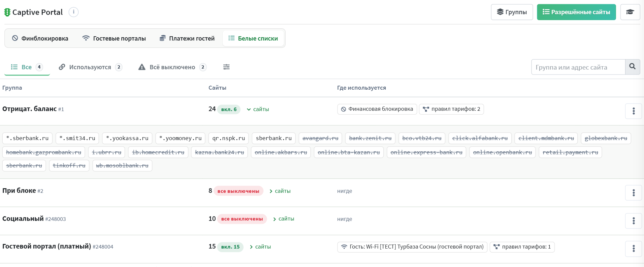Click the *.yoomoney.ru site chip
The width and height of the screenshot is (644, 267).
pos(180,138)
